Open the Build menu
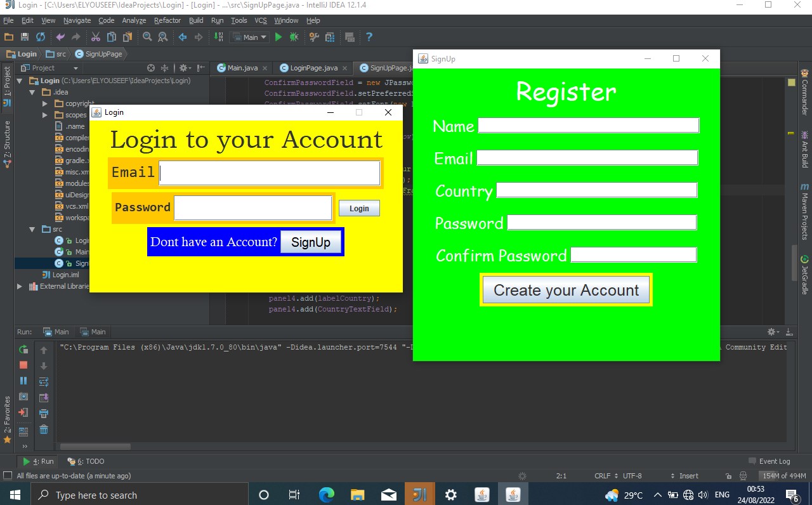Screen dimensions: 812x505 click(x=196, y=20)
